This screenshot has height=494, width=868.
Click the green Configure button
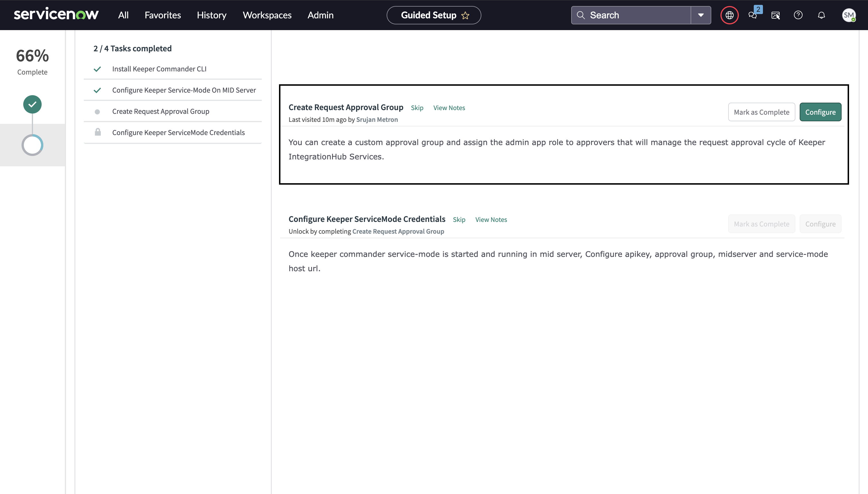820,112
